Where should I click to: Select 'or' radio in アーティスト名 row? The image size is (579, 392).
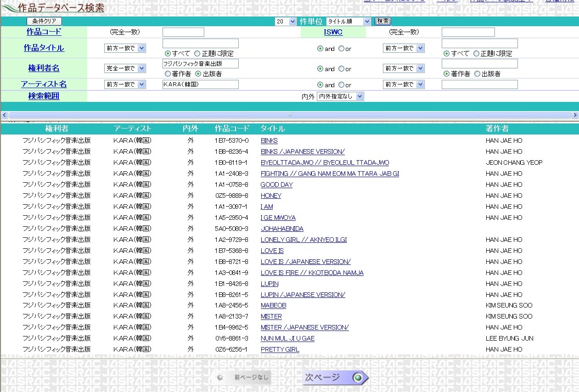point(341,85)
